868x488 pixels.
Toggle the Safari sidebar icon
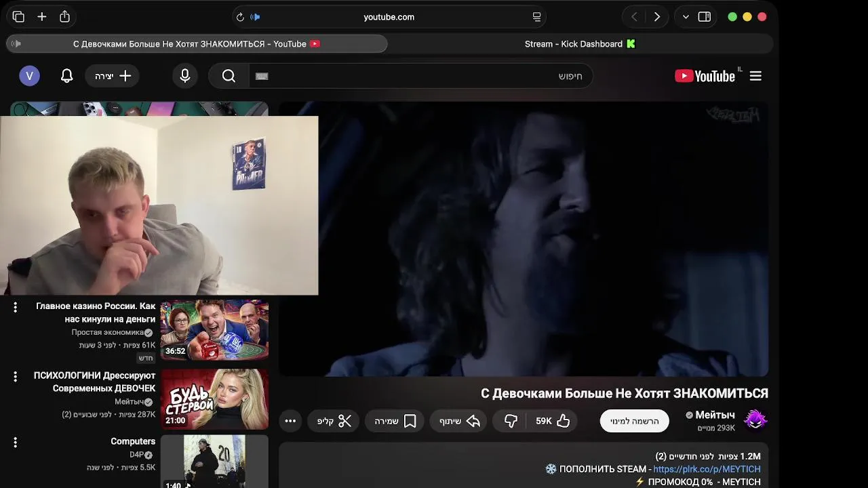pyautogui.click(x=705, y=17)
